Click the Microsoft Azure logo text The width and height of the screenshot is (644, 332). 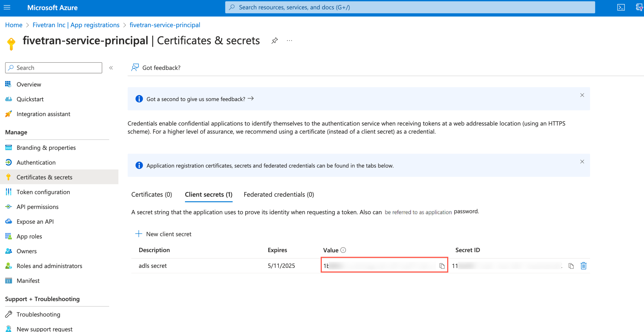[52, 8]
